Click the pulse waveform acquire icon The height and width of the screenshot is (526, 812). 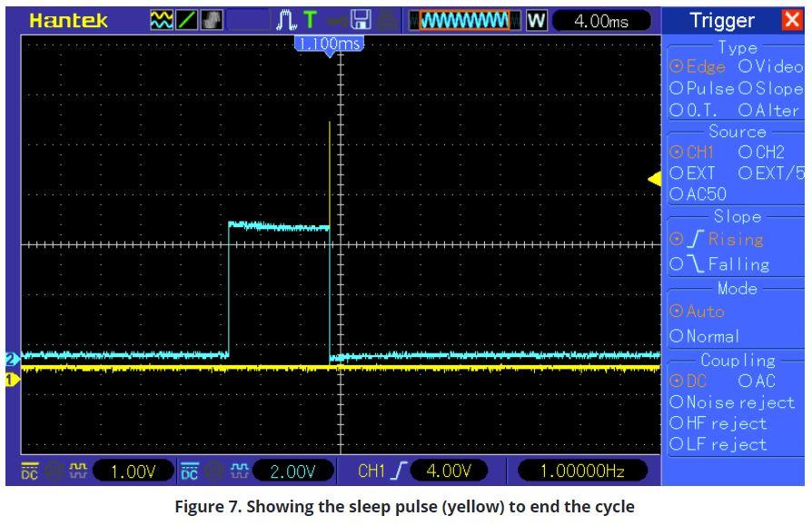pos(286,20)
